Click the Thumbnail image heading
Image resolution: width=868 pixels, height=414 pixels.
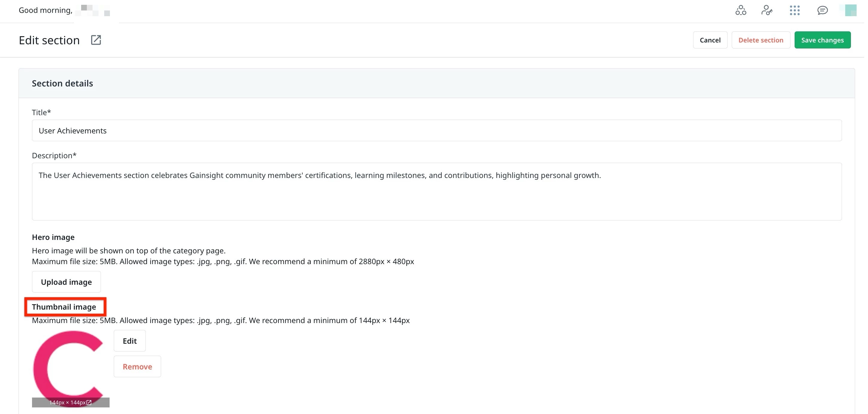coord(64,307)
